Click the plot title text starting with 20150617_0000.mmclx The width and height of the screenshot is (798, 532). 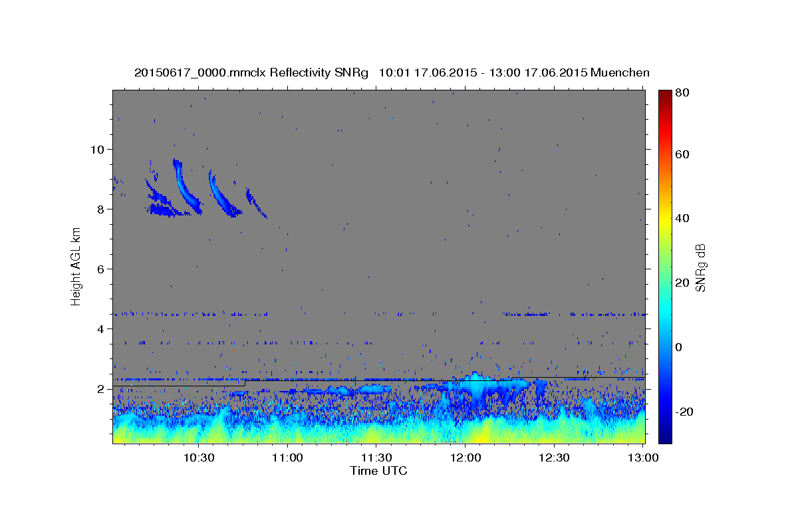[392, 73]
